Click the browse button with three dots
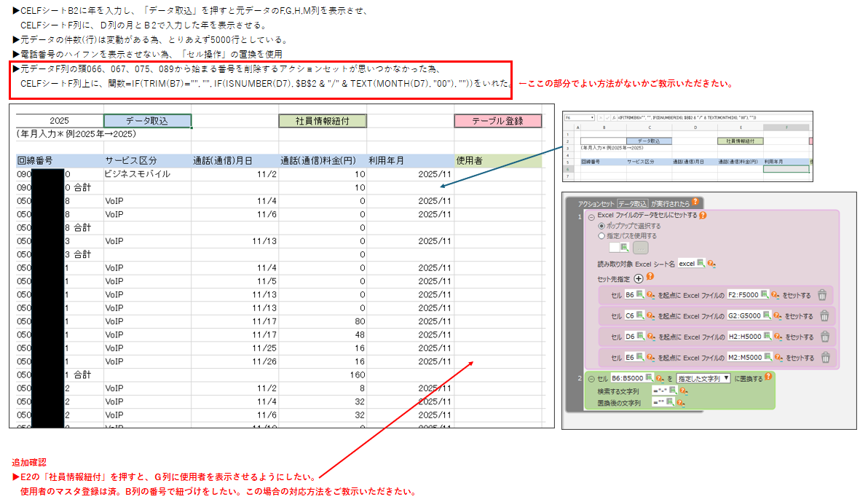This screenshot has width=868, height=502. pyautogui.click(x=642, y=248)
